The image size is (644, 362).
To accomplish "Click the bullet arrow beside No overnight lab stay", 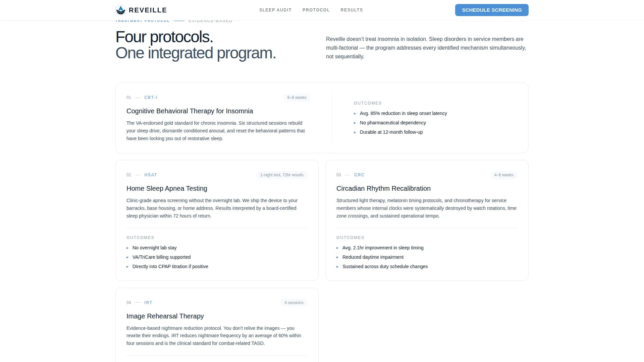I will click(127, 248).
